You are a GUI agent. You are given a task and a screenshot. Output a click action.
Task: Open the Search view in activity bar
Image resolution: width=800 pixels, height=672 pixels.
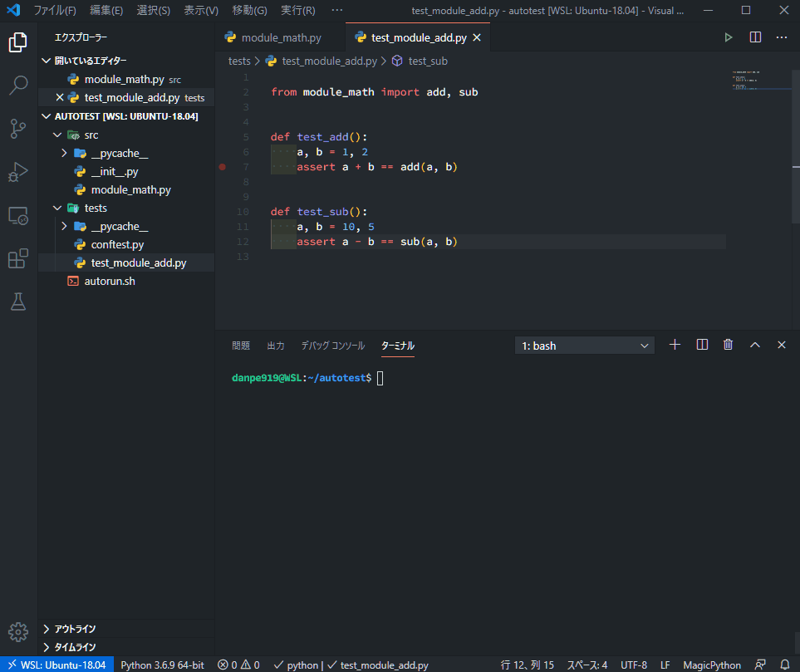pos(17,86)
